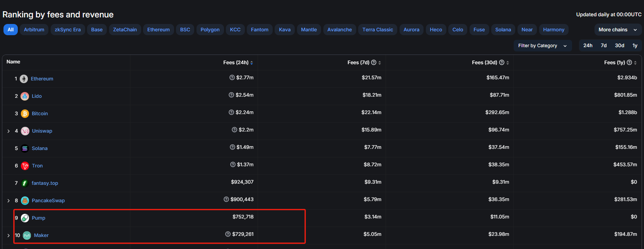Select the Fantom chain tab
The height and width of the screenshot is (249, 644).
(x=260, y=30)
